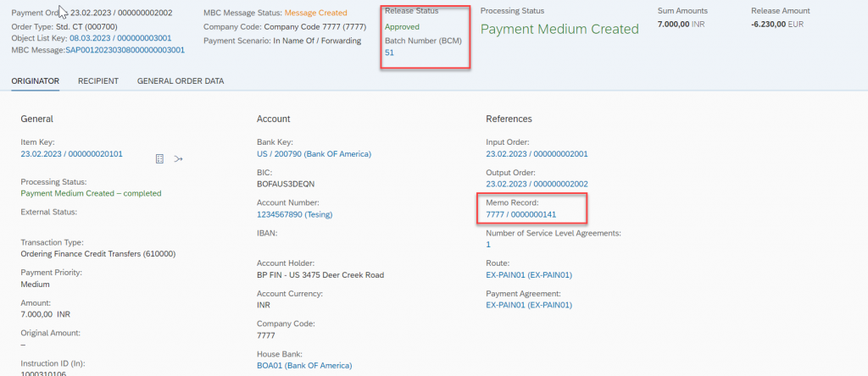The width and height of the screenshot is (868, 376).
Task: Click the item details icon beside Item Key
Action: tap(159, 158)
